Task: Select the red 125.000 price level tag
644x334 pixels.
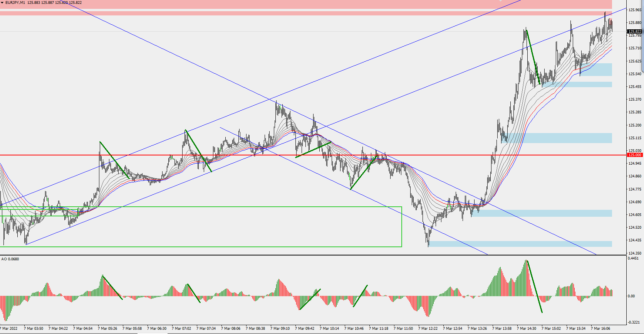Action: coord(635,155)
